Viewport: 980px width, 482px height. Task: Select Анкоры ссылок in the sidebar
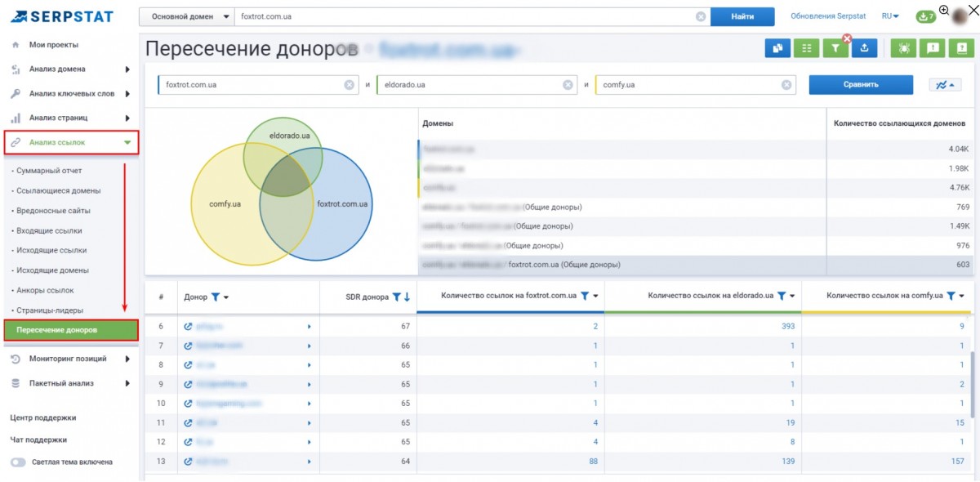[45, 290]
